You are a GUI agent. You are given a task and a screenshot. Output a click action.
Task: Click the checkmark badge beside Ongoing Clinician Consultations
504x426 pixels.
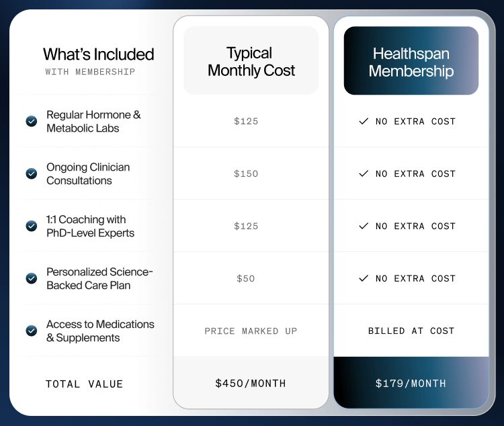click(x=32, y=174)
